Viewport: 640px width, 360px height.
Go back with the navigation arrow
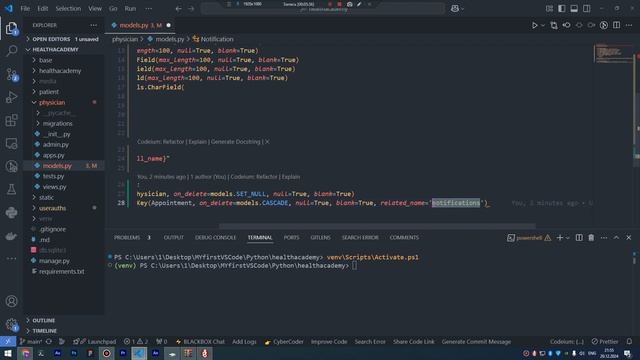(x=178, y=8)
